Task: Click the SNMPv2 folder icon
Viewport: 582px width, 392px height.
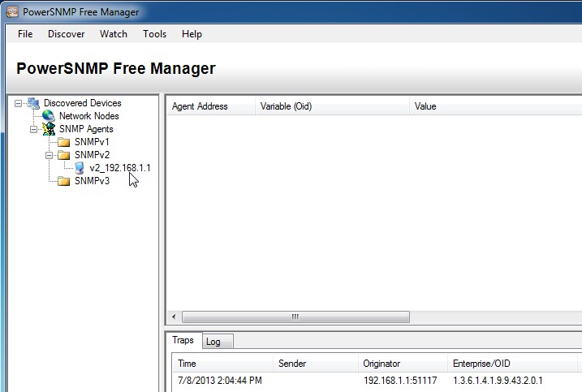Action: (x=64, y=155)
